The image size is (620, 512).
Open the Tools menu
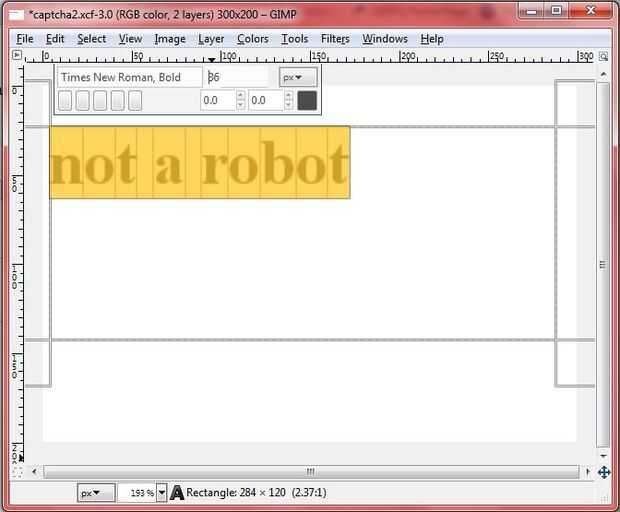(x=294, y=39)
